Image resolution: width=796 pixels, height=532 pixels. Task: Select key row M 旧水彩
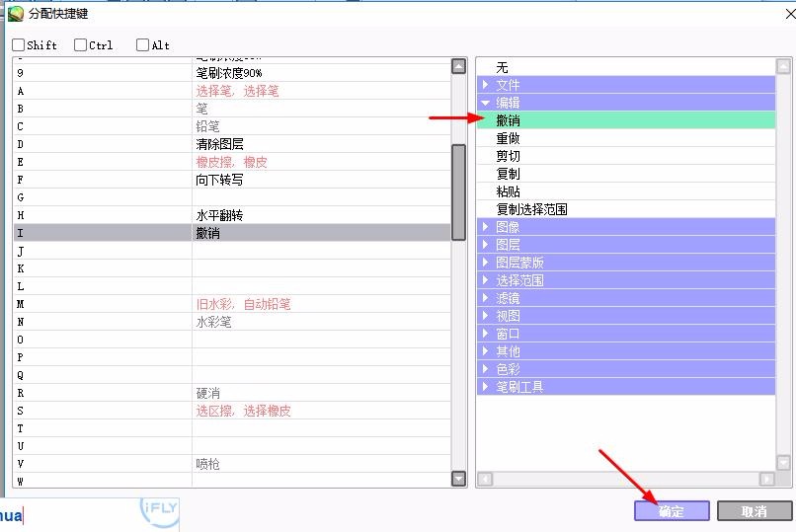tap(232, 304)
